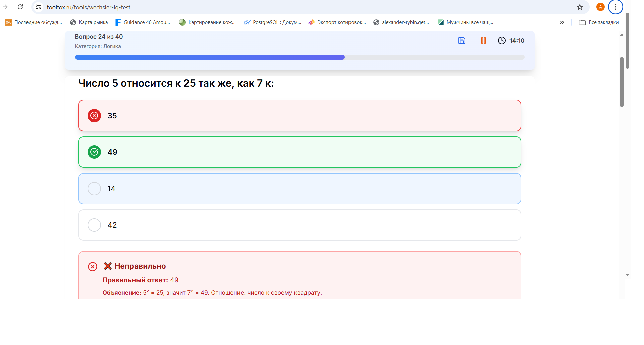Image resolution: width=644 pixels, height=345 pixels.
Task: Select the incorrect answer option 35
Action: [x=300, y=116]
